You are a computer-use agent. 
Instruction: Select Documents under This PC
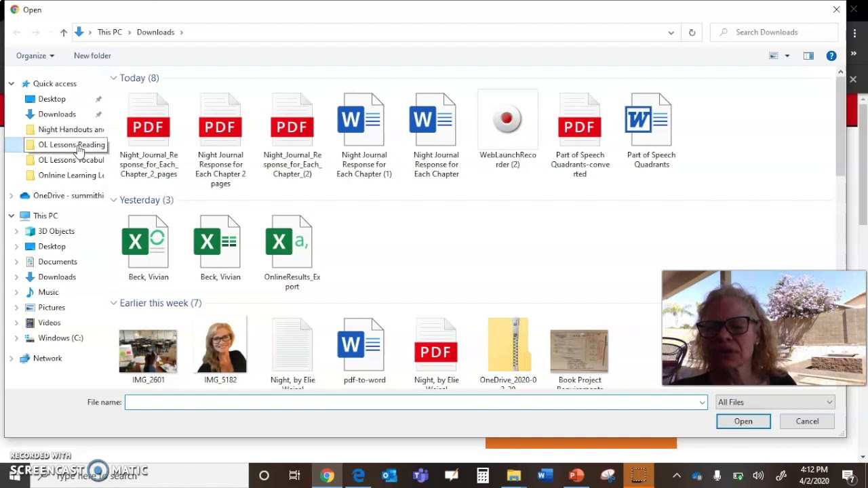click(57, 262)
